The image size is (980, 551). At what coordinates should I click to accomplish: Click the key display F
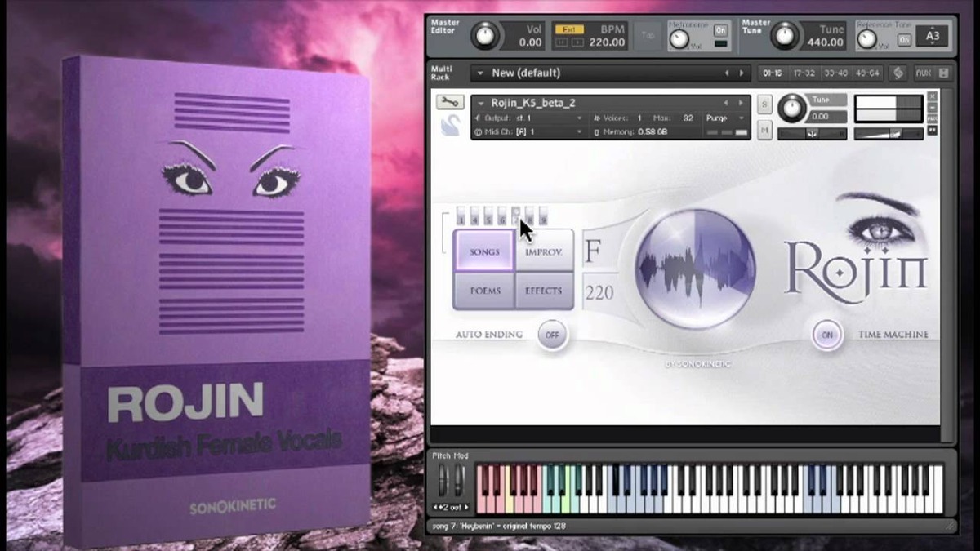click(593, 252)
